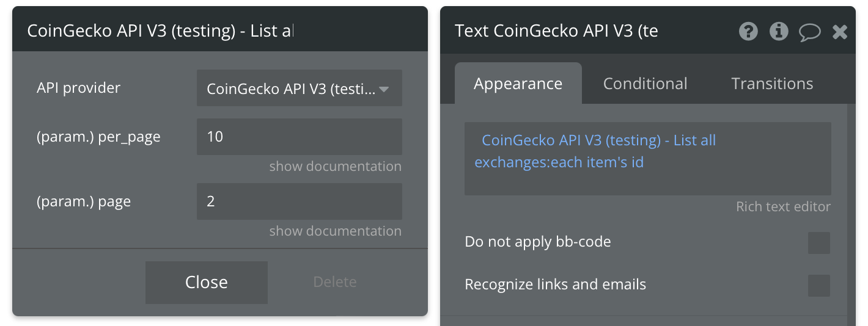Click the page parameter field showing 2

pos(300,201)
